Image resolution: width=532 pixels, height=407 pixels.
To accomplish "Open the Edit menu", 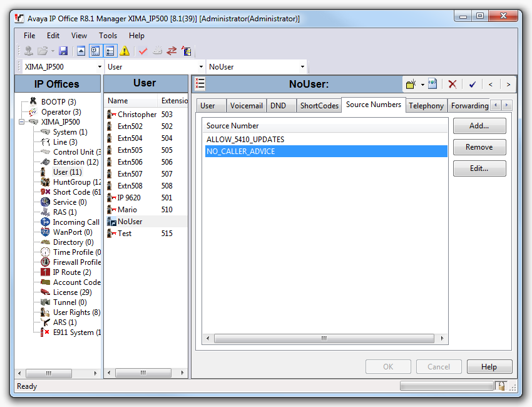I will [53, 36].
